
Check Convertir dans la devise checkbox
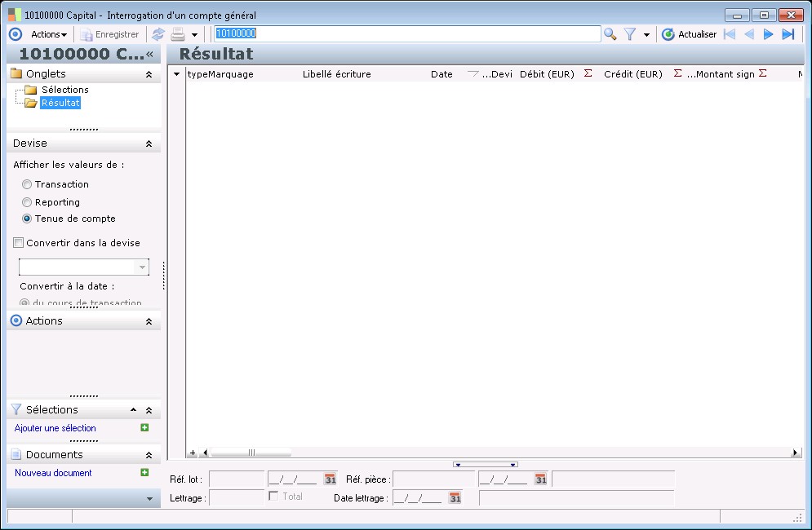click(19, 242)
